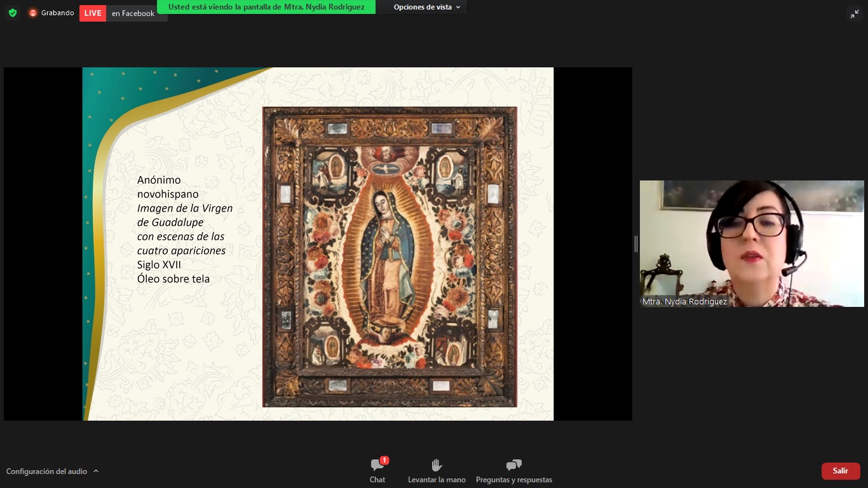Viewport: 868px width, 488px height.
Task: Click the 'en Facebook' live stream label
Action: point(133,13)
